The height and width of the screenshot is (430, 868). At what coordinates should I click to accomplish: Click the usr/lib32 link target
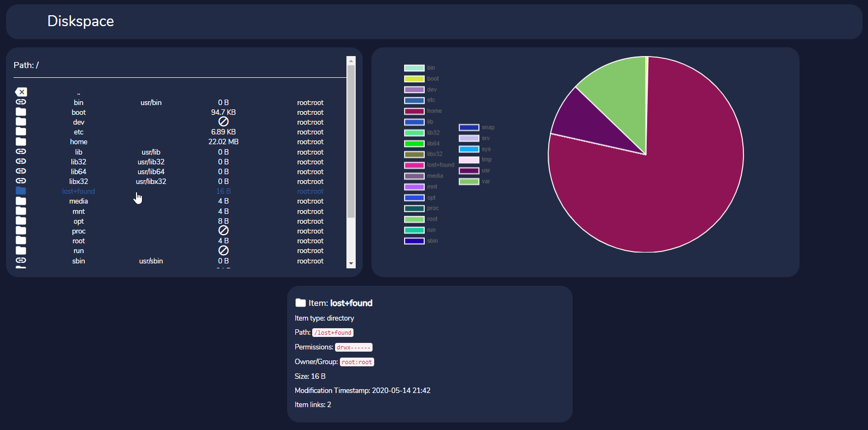point(151,162)
